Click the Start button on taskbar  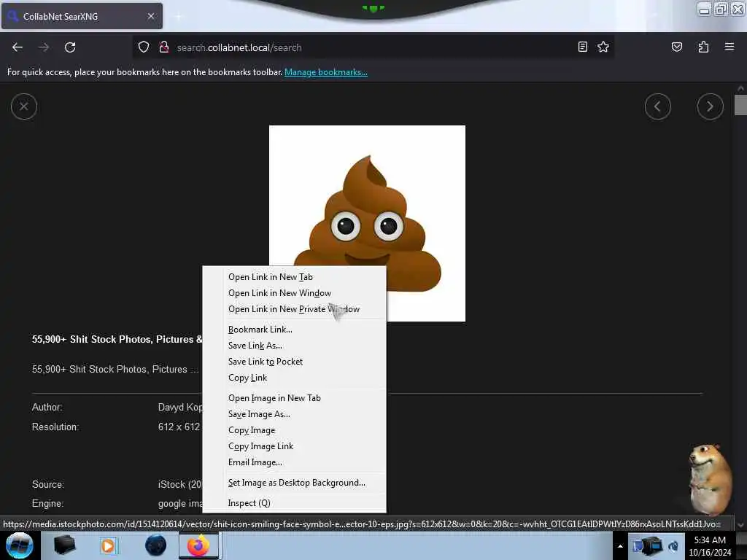pos(20,545)
